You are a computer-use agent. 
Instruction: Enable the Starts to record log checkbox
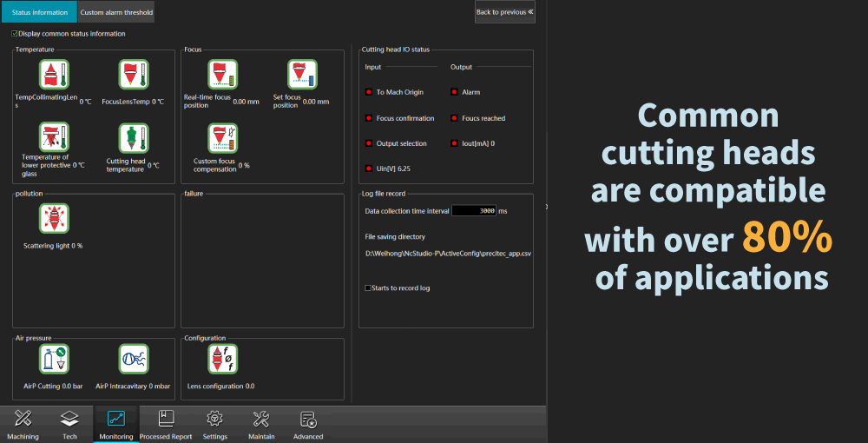click(x=368, y=288)
